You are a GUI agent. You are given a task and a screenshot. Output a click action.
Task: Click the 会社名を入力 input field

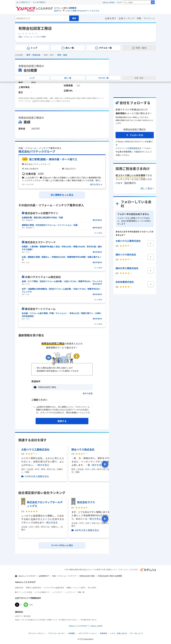42,18
